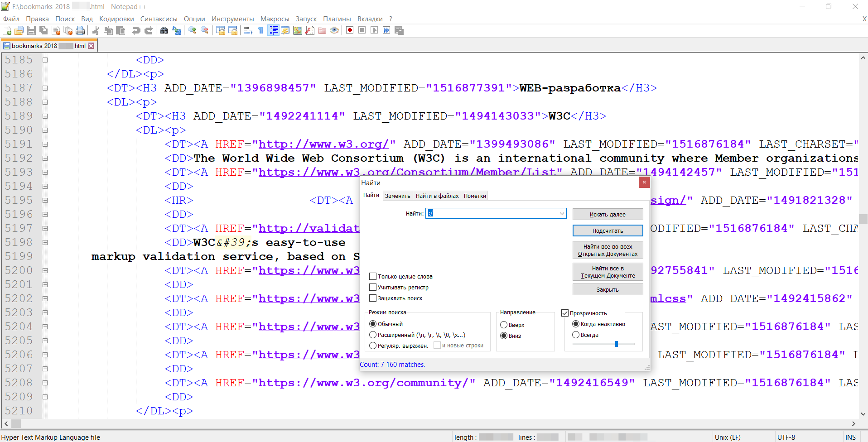Click the Synchronize vertical scrolling icon
Screen dimensions: 868x442
pos(221,30)
